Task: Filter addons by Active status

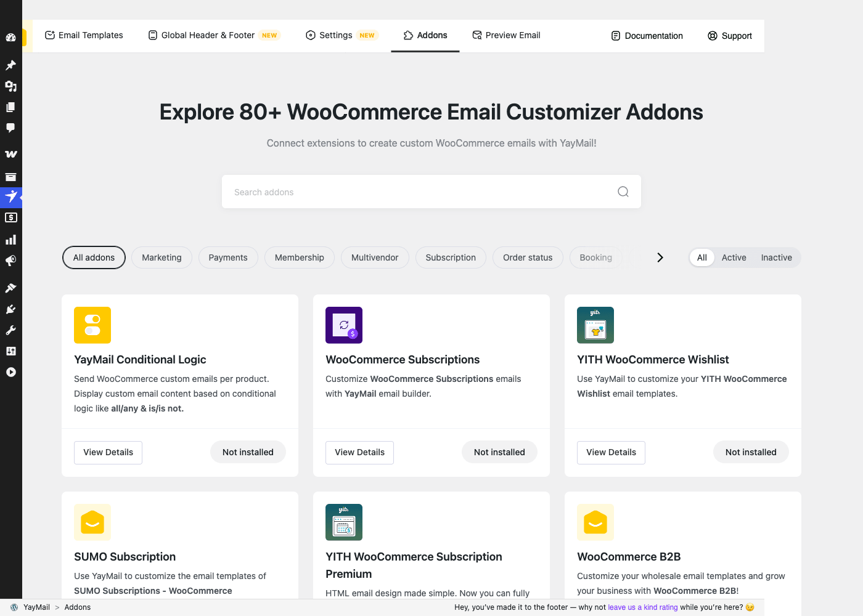Action: click(734, 257)
